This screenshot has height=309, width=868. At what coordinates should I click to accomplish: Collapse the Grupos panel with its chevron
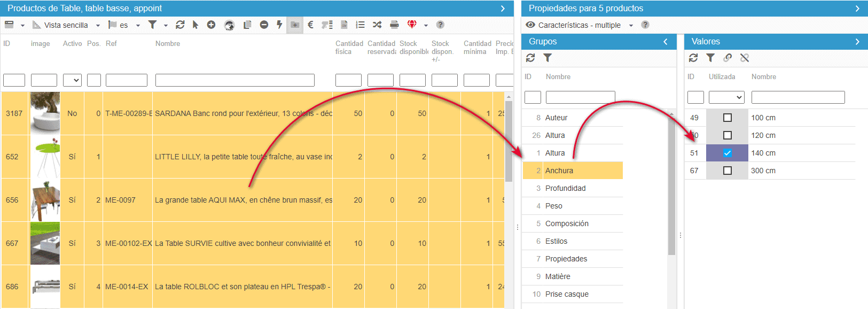point(666,42)
